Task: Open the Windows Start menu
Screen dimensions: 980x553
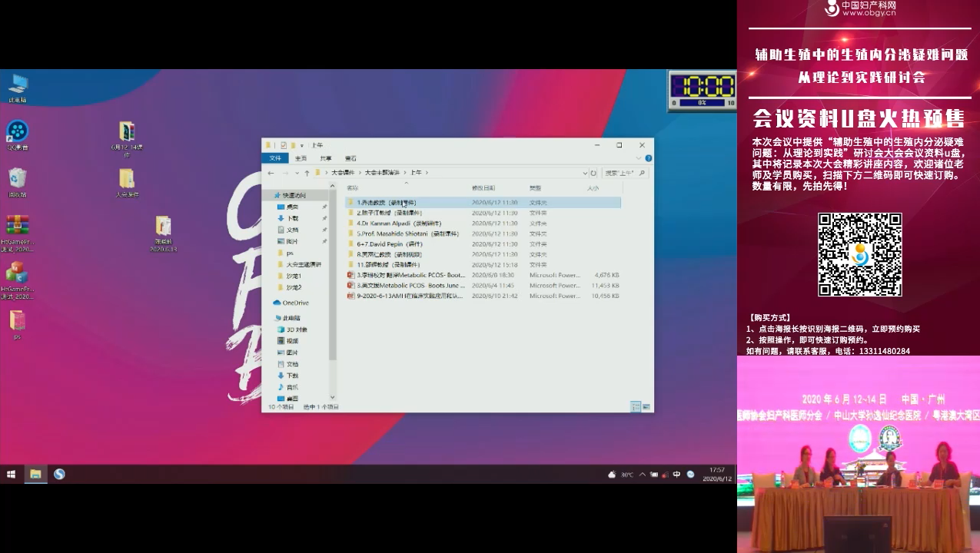Action: [11, 474]
